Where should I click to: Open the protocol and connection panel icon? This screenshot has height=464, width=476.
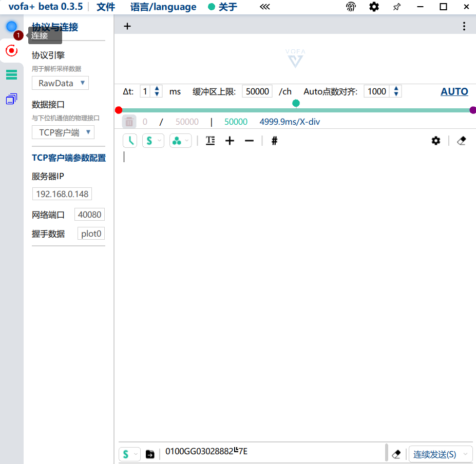pos(11,50)
